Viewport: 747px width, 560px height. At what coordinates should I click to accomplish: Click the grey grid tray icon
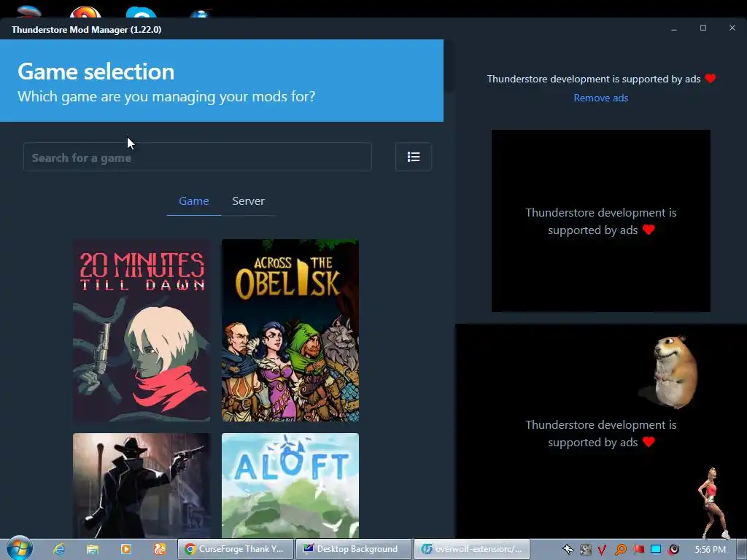[x=585, y=550]
